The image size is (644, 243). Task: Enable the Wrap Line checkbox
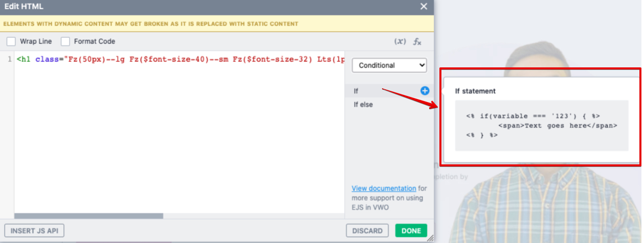(x=11, y=41)
